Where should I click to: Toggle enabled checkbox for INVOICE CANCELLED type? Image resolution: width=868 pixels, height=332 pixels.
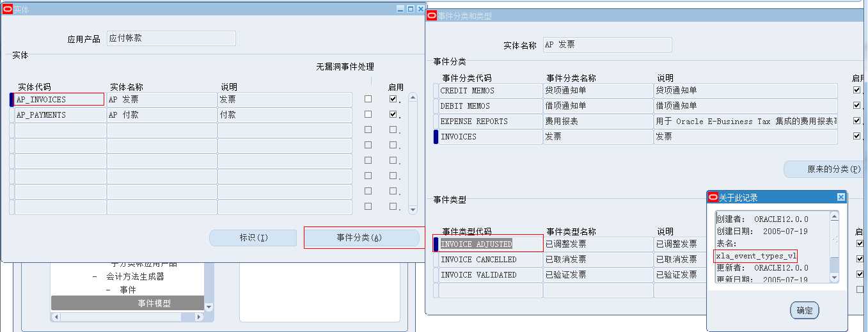click(x=860, y=259)
